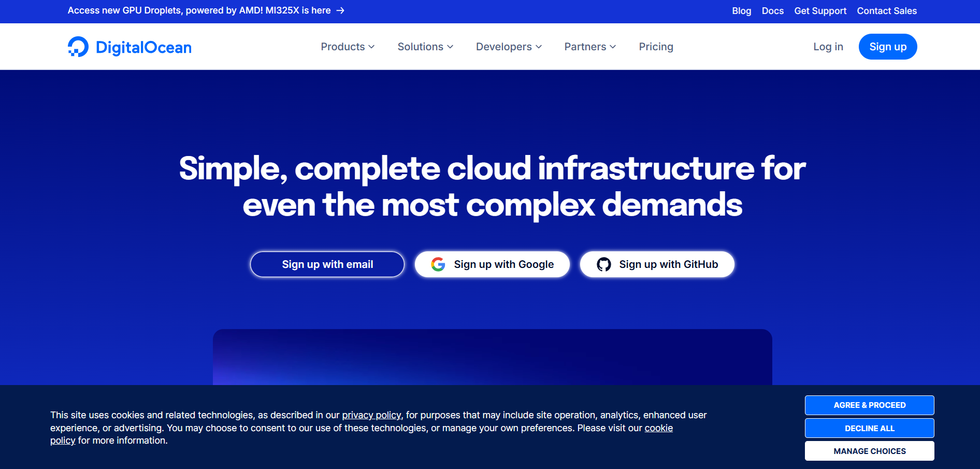Viewport: 980px width, 469px height.
Task: Expand the Developers menu chevron
Action: (x=539, y=47)
